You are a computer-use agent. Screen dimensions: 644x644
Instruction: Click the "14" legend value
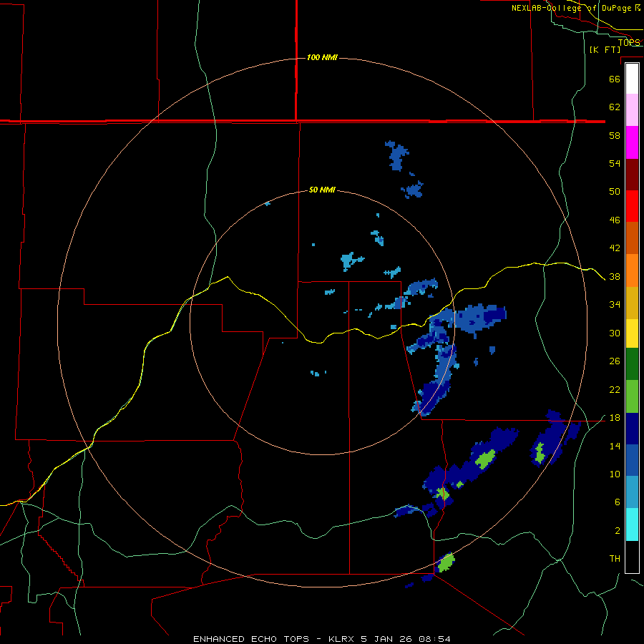615,446
